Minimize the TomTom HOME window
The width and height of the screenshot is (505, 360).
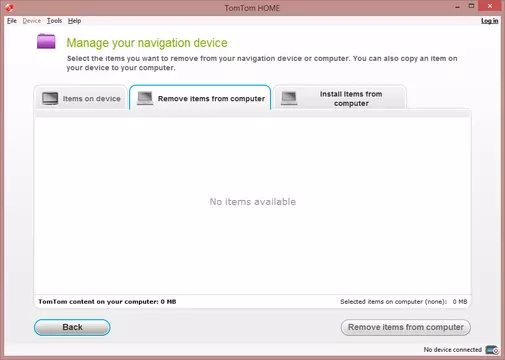coord(457,7)
